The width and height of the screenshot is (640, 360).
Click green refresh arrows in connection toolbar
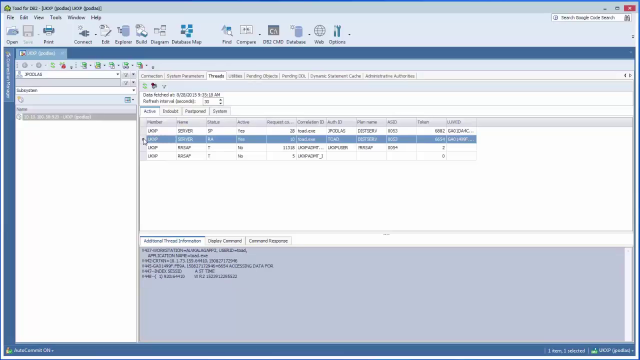pos(53,65)
